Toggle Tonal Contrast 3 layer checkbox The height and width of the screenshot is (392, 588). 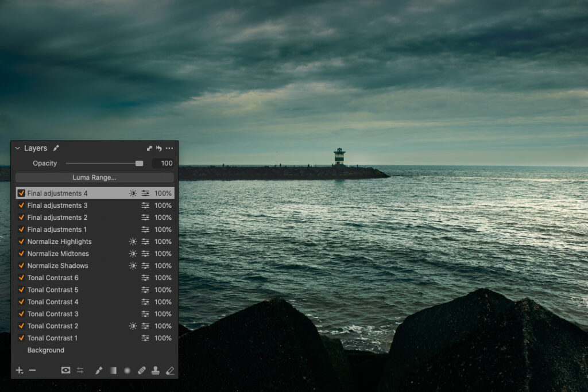point(21,314)
